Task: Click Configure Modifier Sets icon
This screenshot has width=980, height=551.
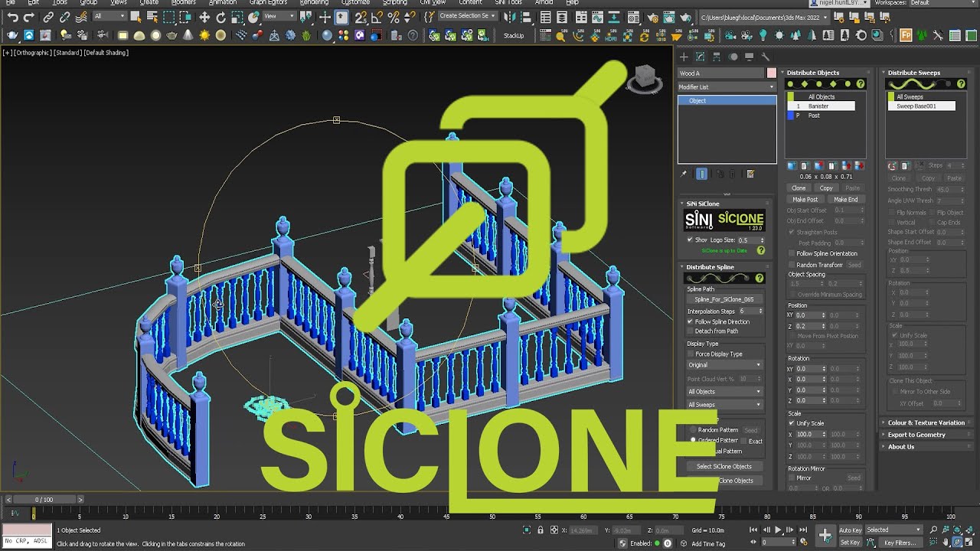Action: pos(750,174)
